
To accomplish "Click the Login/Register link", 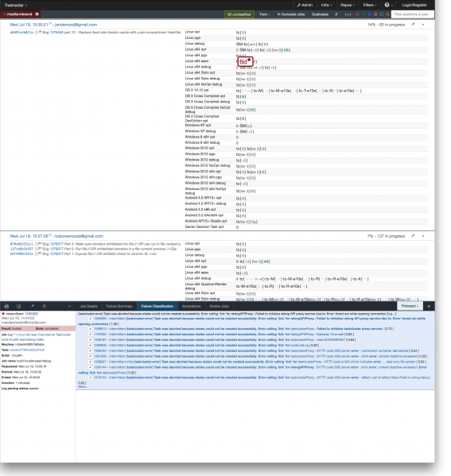I will [414, 5].
